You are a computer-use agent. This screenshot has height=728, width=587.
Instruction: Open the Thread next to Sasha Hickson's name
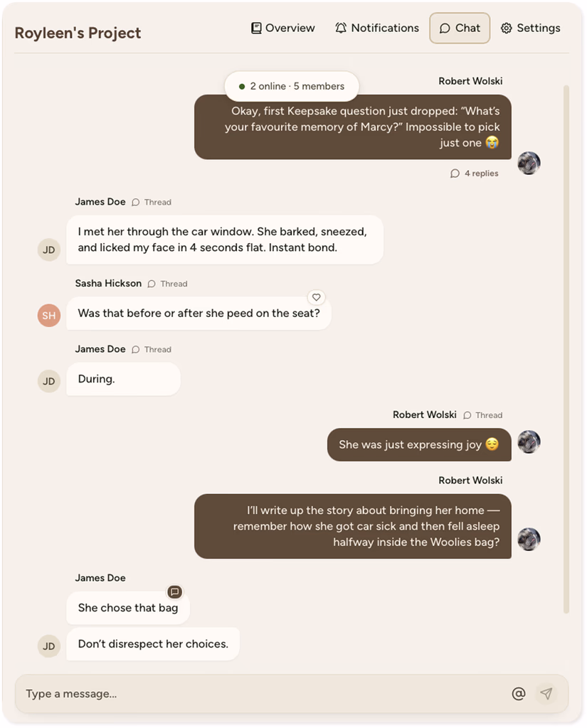(167, 284)
